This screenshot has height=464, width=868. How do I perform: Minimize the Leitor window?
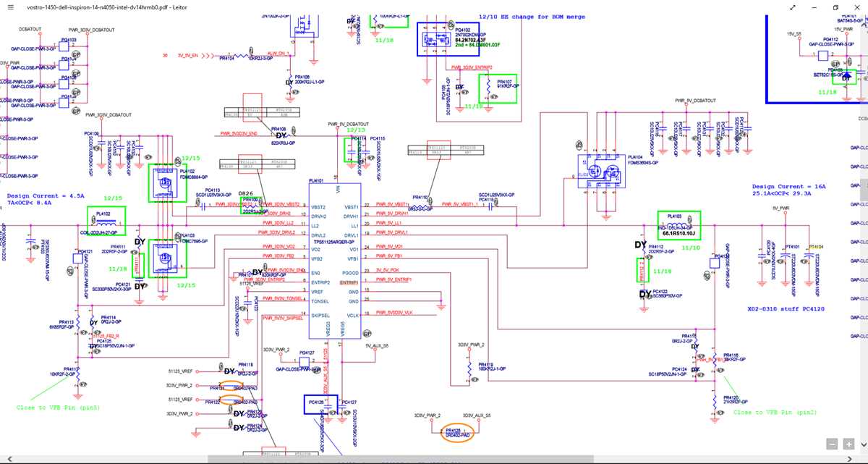[814, 7]
